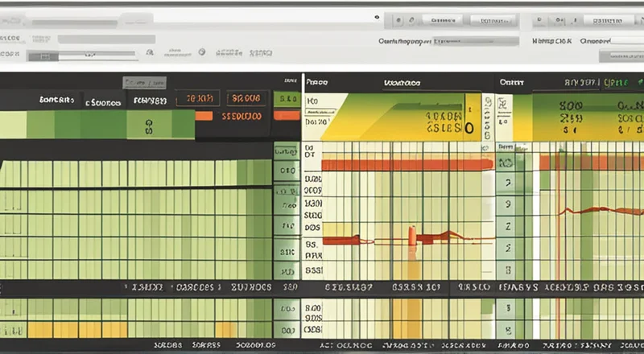Toggle the first orange-outlined box in the dark header
644x354 pixels.
[x=197, y=99]
